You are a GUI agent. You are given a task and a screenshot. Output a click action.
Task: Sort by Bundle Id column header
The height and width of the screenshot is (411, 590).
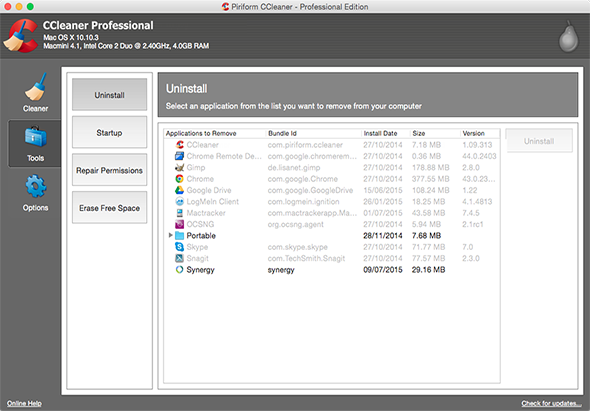point(313,133)
